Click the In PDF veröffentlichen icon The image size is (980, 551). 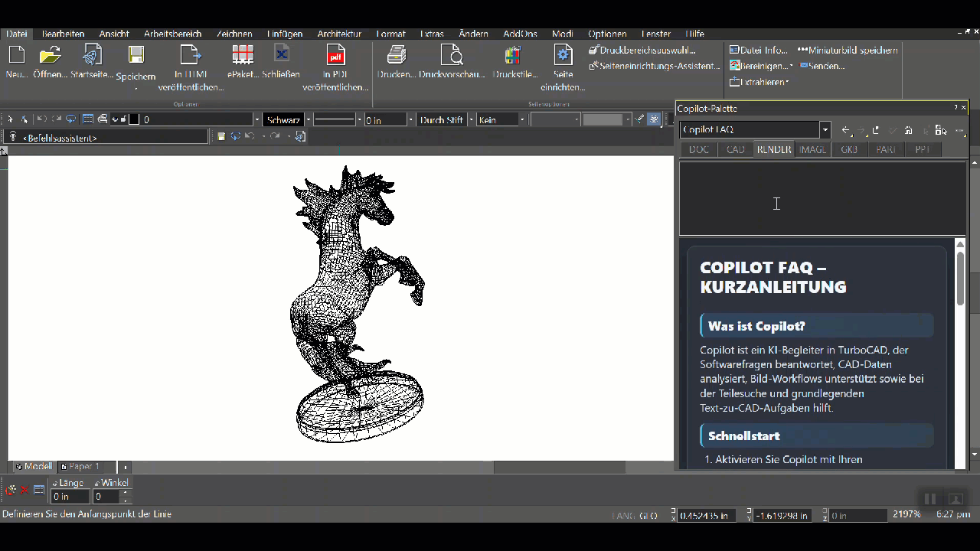(335, 55)
